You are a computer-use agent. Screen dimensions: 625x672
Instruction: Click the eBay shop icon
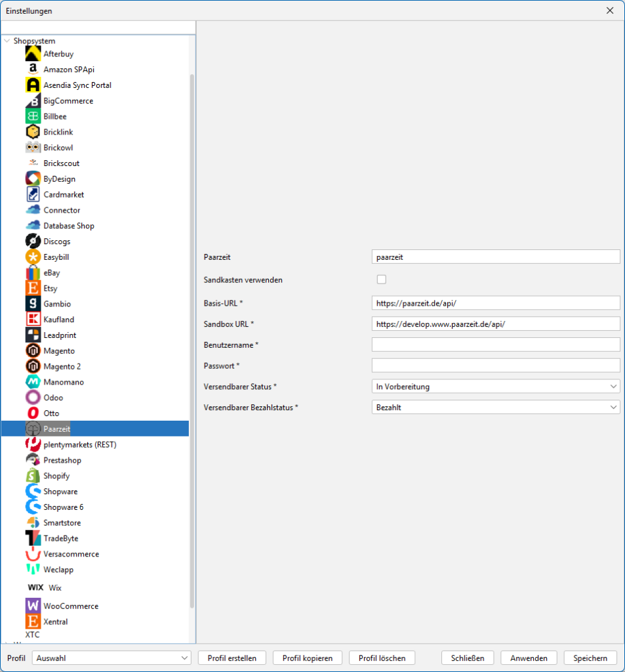tap(33, 273)
